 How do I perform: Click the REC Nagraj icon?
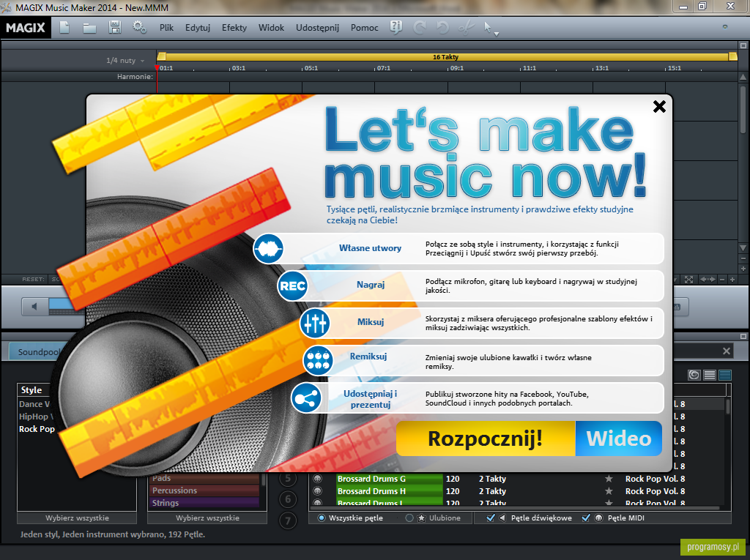click(292, 286)
